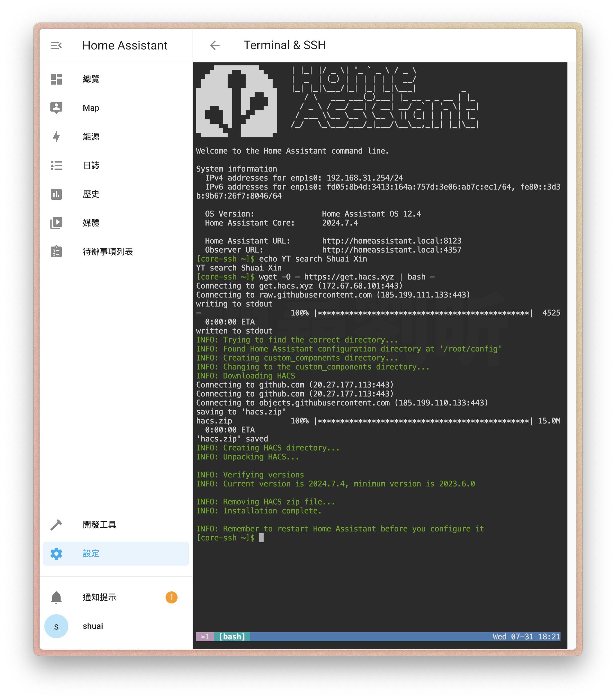Click the Home Assistant pixel-art logo in terminal
The width and height of the screenshot is (616, 700).
[x=236, y=101]
